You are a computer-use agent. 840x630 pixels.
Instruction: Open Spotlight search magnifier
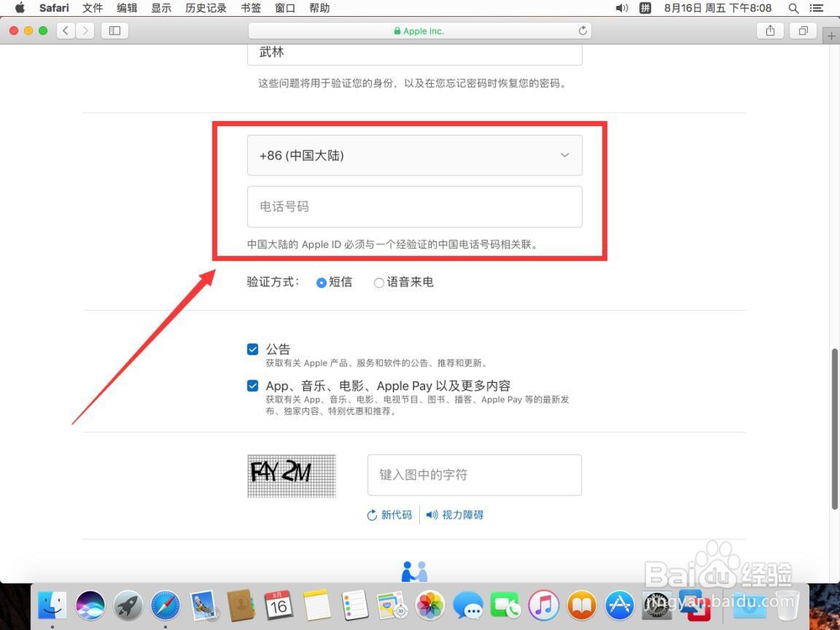pos(794,8)
